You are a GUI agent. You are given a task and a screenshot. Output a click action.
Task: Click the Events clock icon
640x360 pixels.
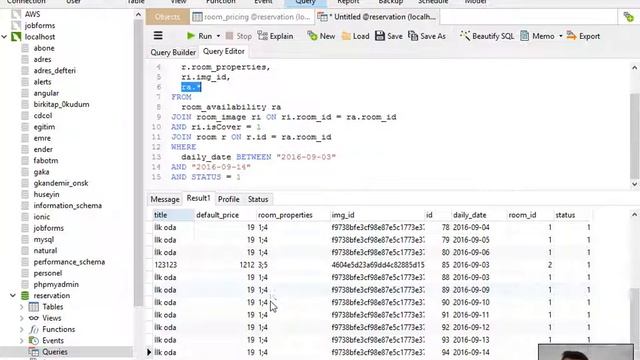pos(33,340)
